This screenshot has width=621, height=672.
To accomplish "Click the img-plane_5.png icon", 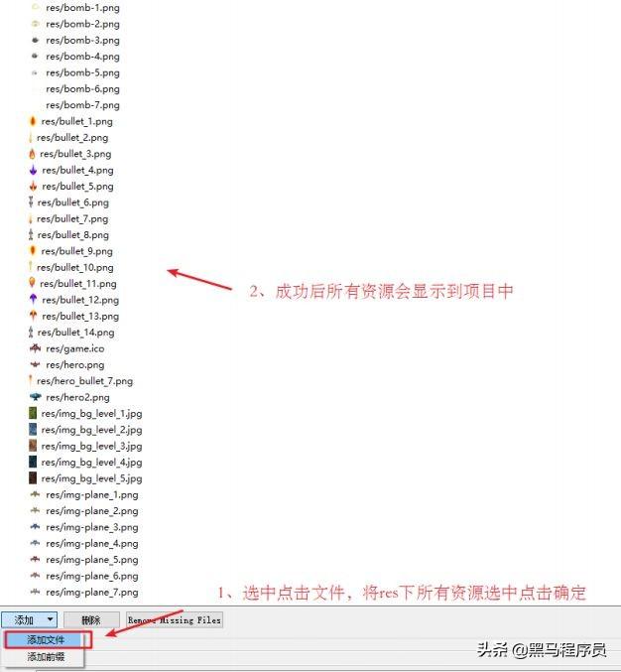I will [35, 559].
